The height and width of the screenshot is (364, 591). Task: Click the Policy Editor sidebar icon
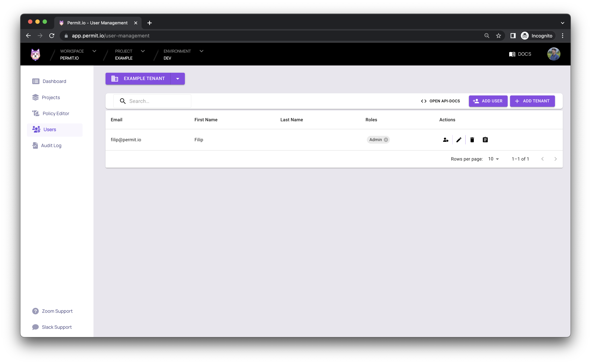pyautogui.click(x=36, y=113)
